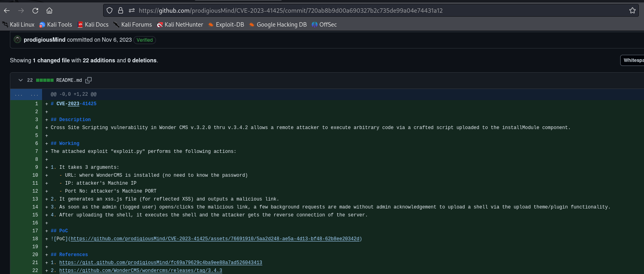
Task: Open the PoC assets image URL
Action: [215, 239]
